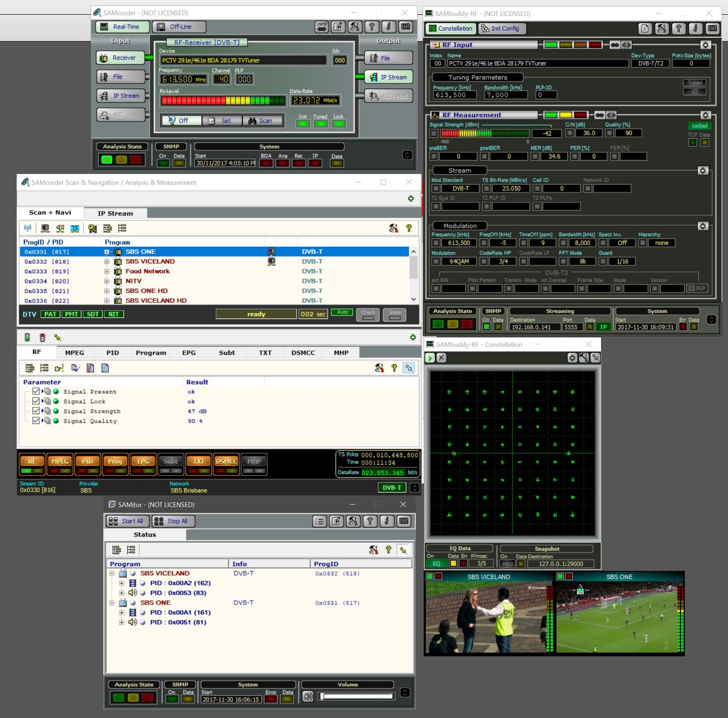This screenshot has height=718, width=728.
Task: Click the pin icon in SAMitor Status toolbar
Action: 403,550
